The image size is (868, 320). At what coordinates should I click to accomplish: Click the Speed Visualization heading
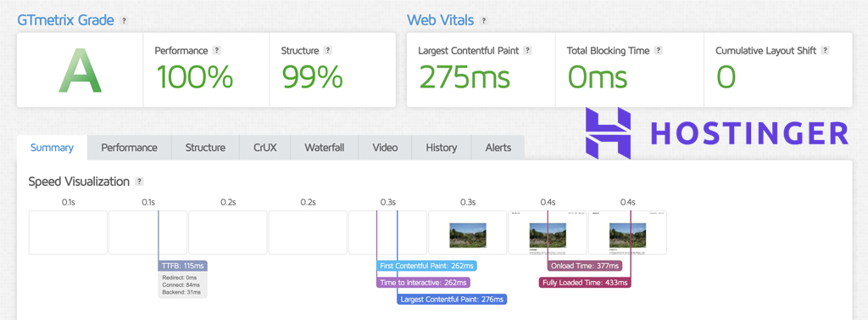[79, 182]
